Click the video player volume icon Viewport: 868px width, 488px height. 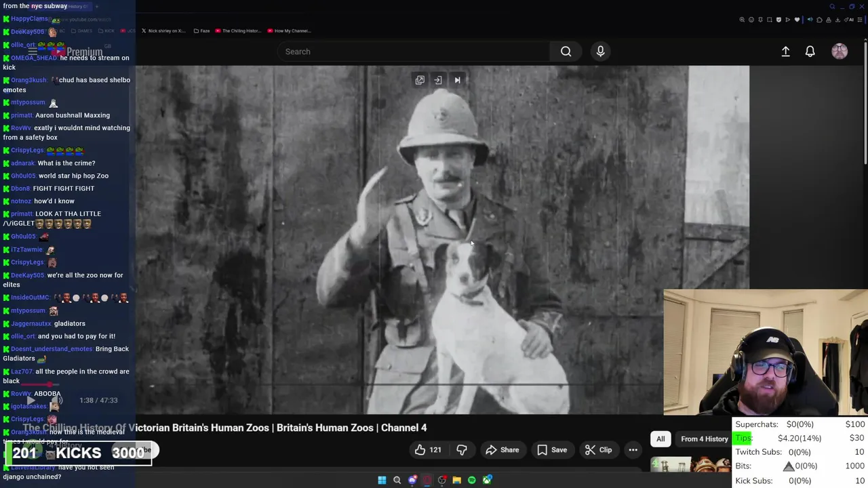tap(57, 401)
